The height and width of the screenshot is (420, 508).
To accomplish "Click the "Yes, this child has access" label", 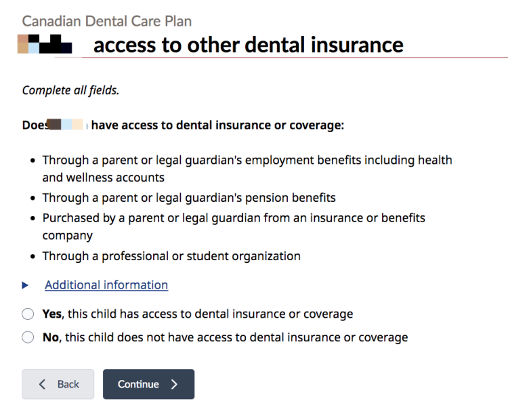I will pos(198,314).
